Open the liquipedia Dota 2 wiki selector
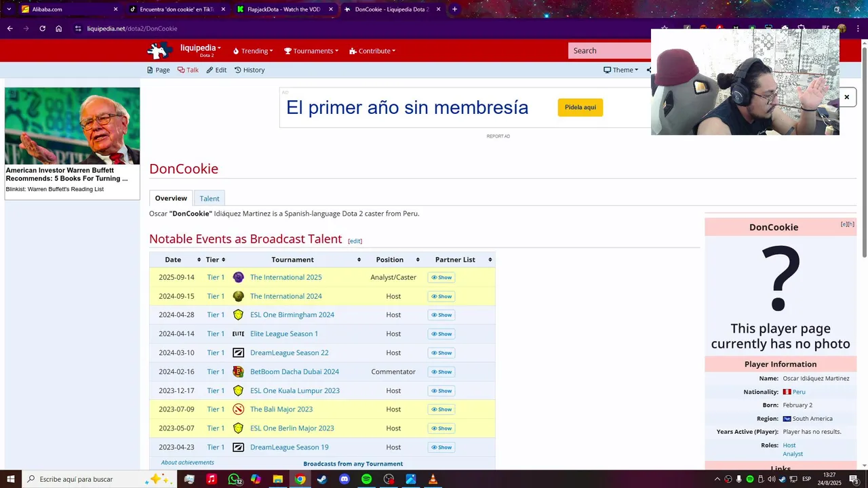Image resolution: width=868 pixels, height=488 pixels. [201, 50]
